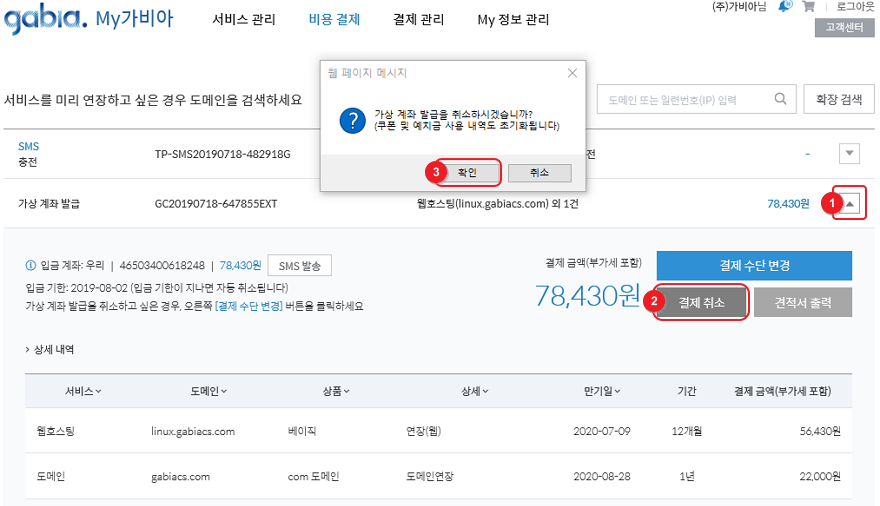Sort by 서비스 column
This screenshot has height=506, width=880.
pos(83,391)
